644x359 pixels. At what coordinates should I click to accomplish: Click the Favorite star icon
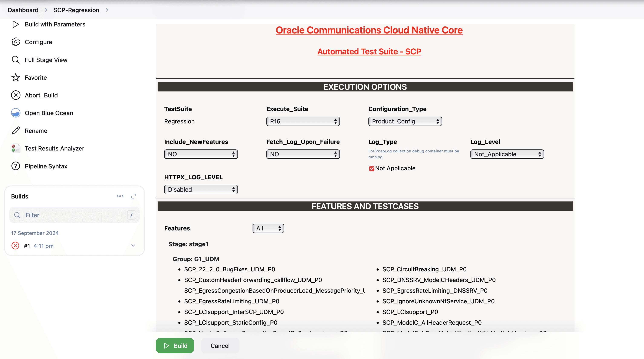tap(16, 78)
